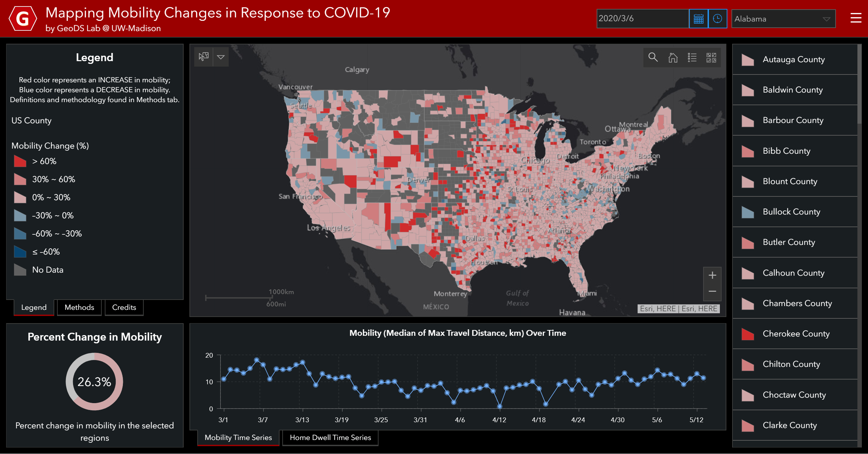Select Baldwin County in the list
Screen dimensions: 868x454
(795, 90)
